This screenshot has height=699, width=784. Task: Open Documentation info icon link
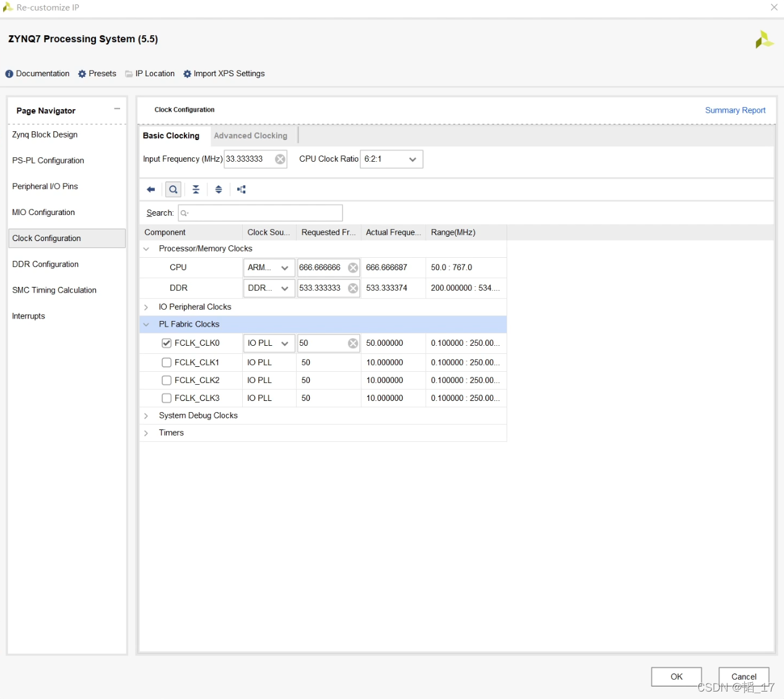point(37,74)
